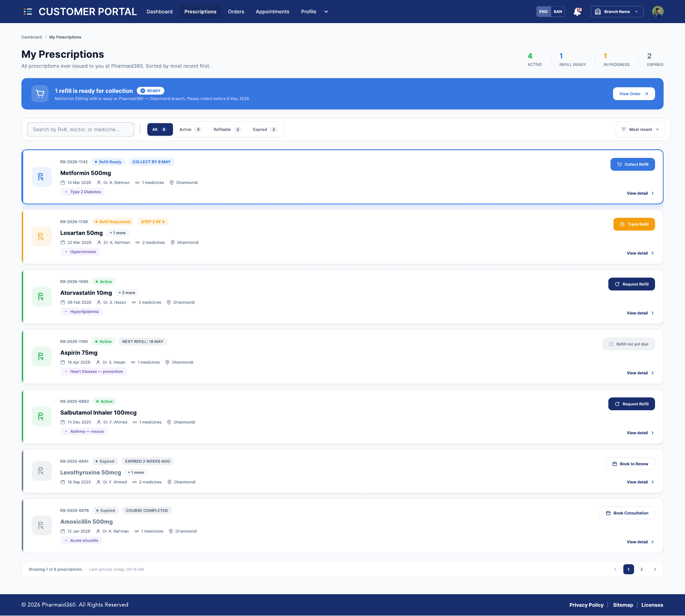Click the Rx icon on the Levothyroxine 50mcg card
The image size is (685, 616).
click(42, 471)
